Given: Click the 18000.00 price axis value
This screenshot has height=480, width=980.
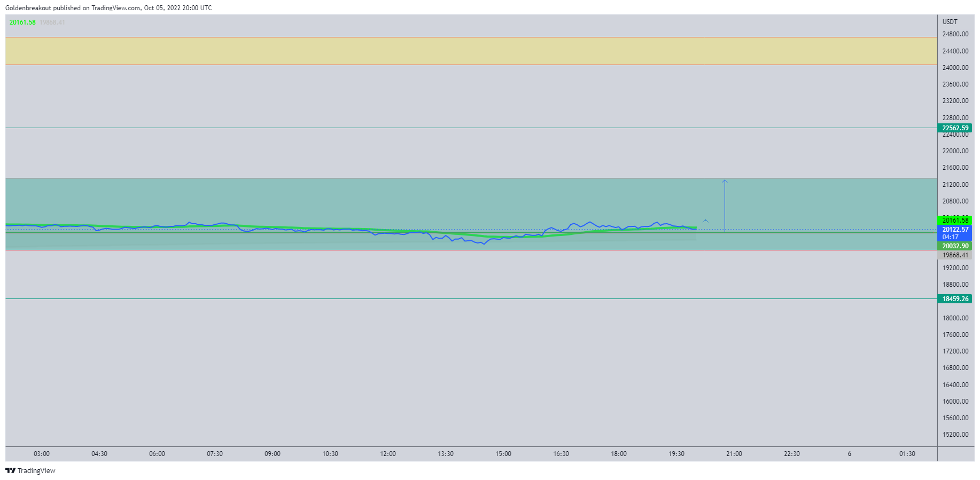Looking at the screenshot, I should click(x=955, y=318).
